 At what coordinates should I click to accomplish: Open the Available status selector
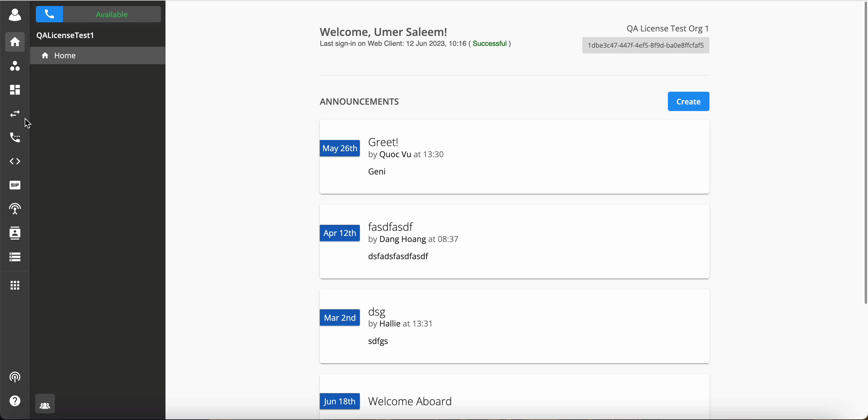click(x=112, y=14)
